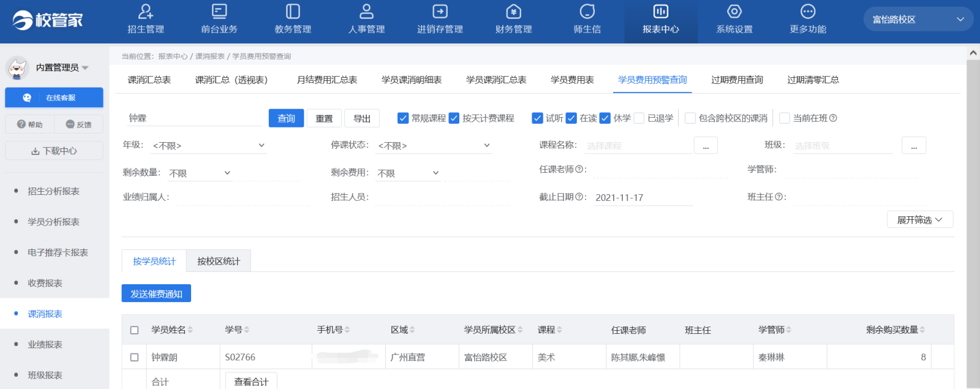Image resolution: width=980 pixels, height=389 pixels.
Task: Sort by 学员所属校区 column arrows
Action: [x=520, y=330]
